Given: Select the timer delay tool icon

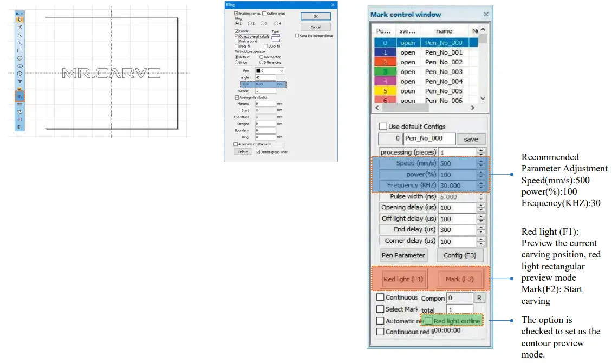Looking at the screenshot, I should point(19,112).
